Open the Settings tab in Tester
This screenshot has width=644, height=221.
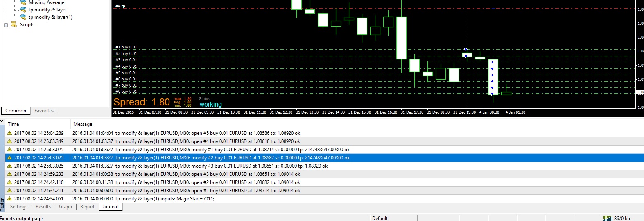(x=19, y=207)
